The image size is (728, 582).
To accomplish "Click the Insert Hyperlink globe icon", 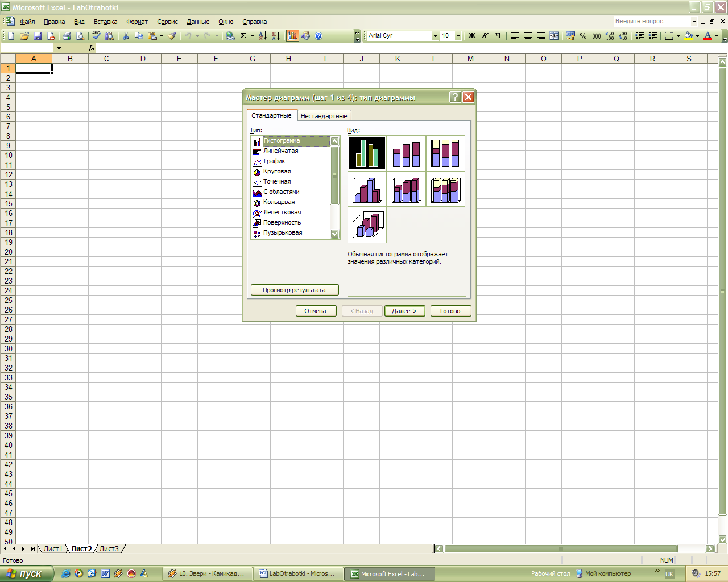I will 230,36.
